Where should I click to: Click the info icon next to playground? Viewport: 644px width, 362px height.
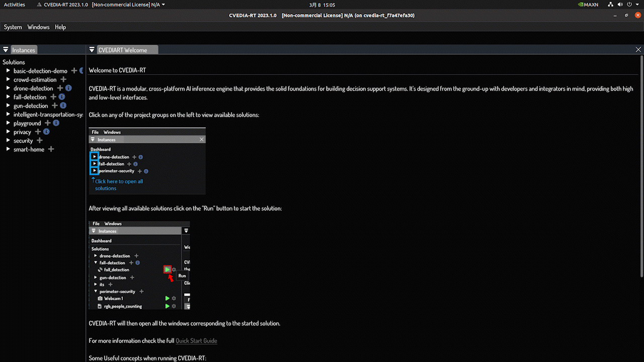click(56, 123)
